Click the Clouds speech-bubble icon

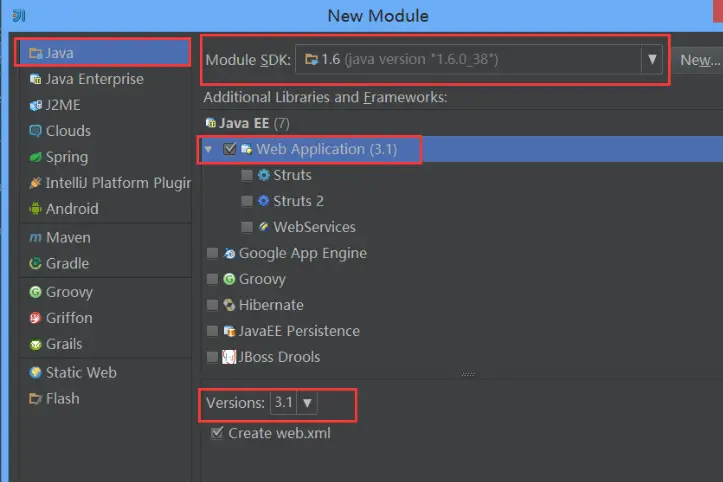tap(36, 131)
